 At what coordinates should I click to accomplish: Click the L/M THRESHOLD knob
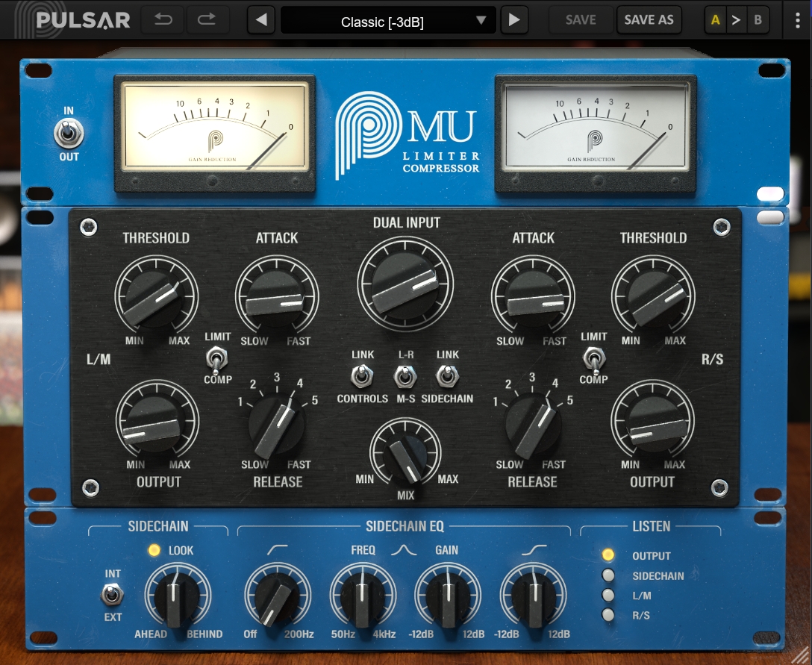pyautogui.click(x=156, y=296)
